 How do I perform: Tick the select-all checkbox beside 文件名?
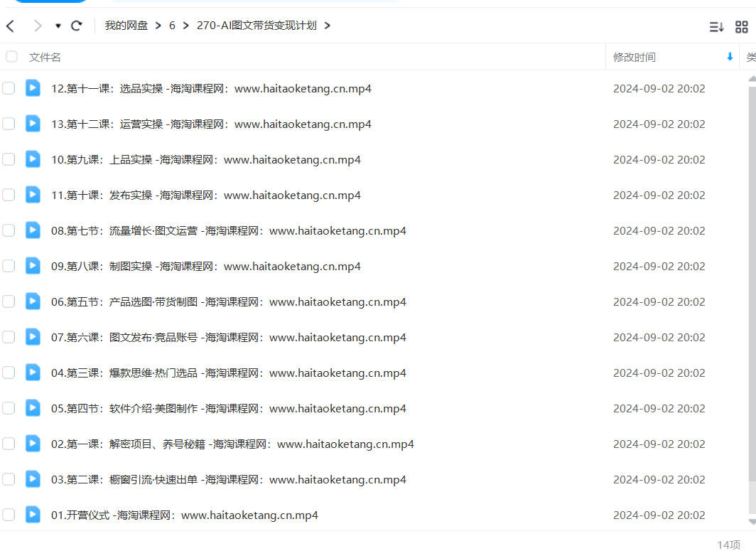click(11, 57)
